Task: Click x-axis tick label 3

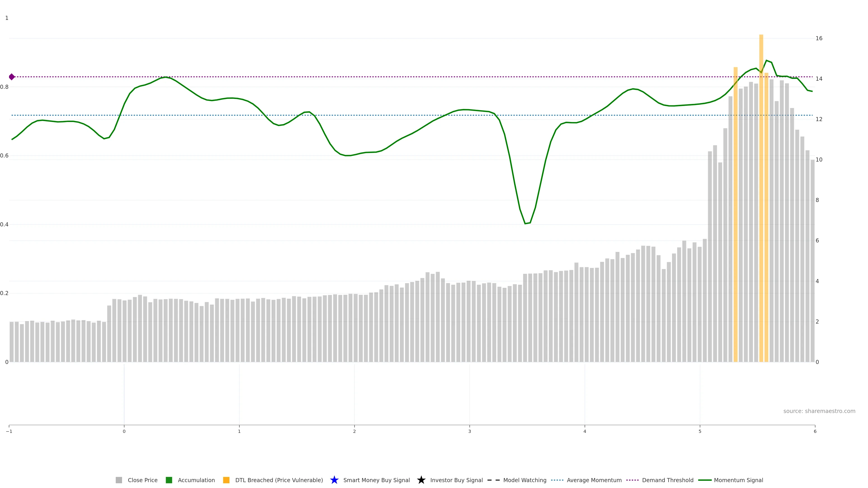Action: [469, 432]
